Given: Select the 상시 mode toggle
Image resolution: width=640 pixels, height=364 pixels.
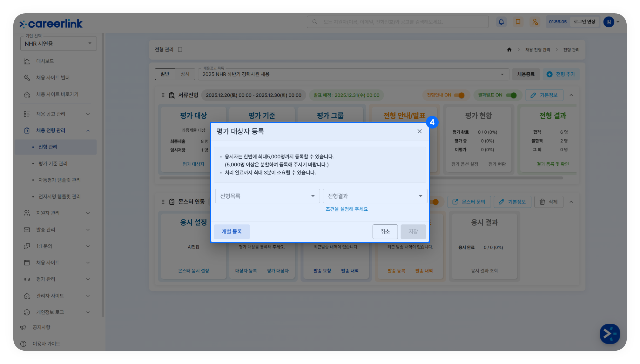Looking at the screenshot, I should pos(185,74).
